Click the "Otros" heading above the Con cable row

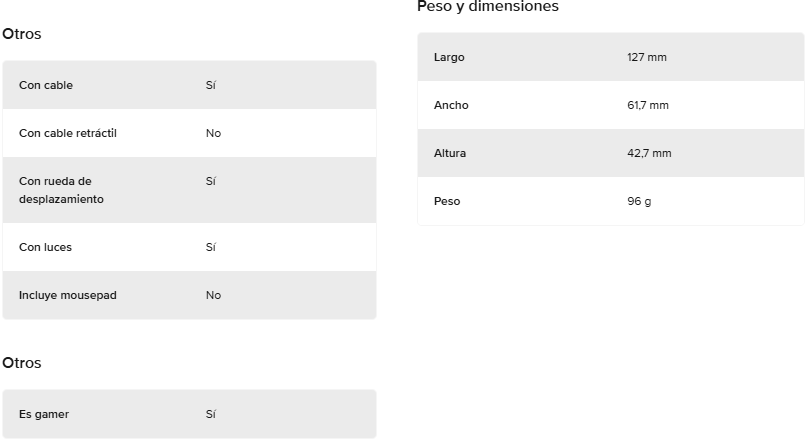tap(22, 34)
